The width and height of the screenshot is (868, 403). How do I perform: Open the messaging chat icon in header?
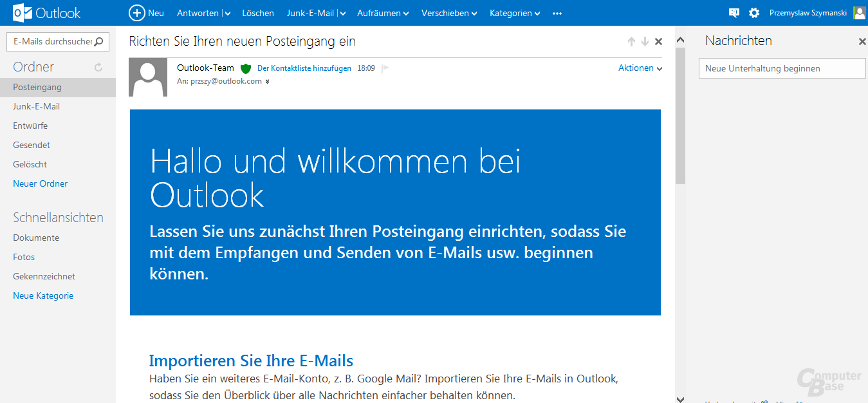[x=734, y=13]
